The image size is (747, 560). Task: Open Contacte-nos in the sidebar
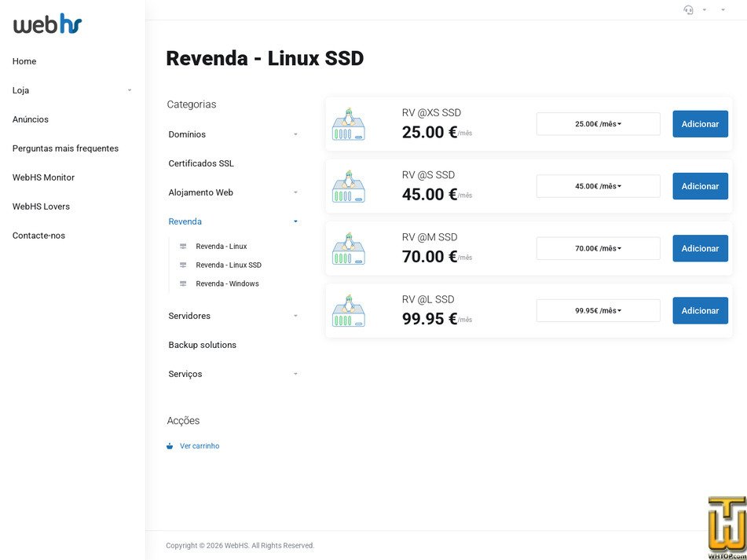point(38,236)
